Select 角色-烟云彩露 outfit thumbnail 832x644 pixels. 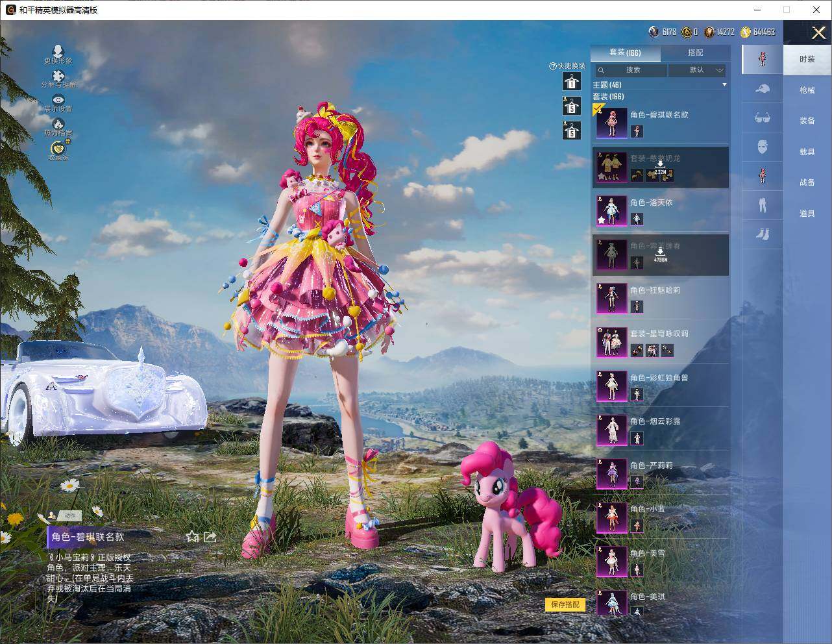(x=611, y=430)
